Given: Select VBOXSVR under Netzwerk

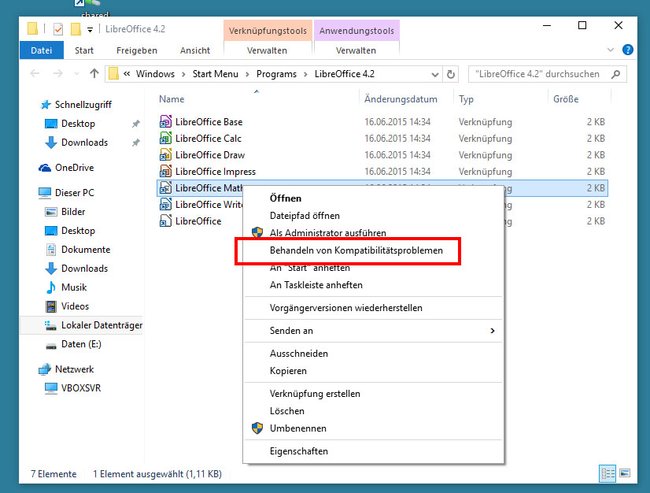Looking at the screenshot, I should pos(81,388).
